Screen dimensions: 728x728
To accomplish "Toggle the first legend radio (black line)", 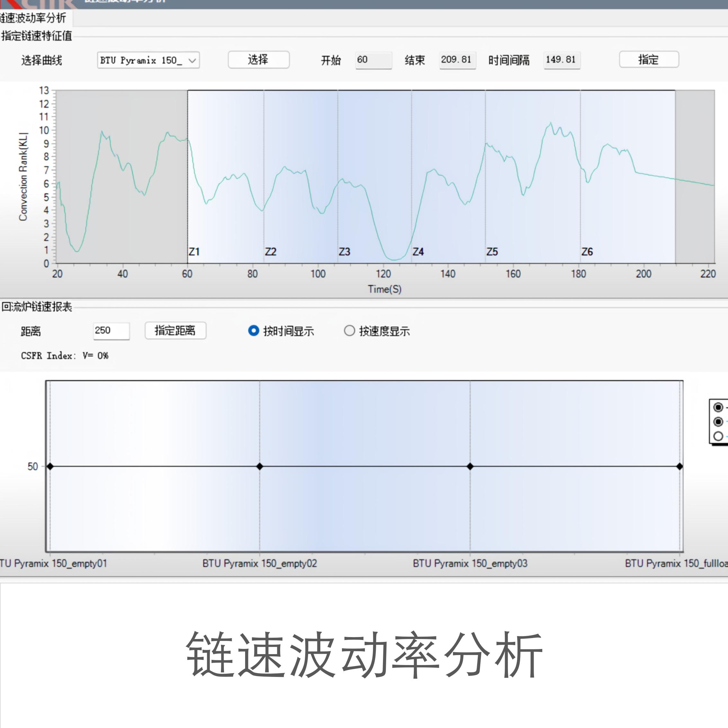I will [718, 407].
